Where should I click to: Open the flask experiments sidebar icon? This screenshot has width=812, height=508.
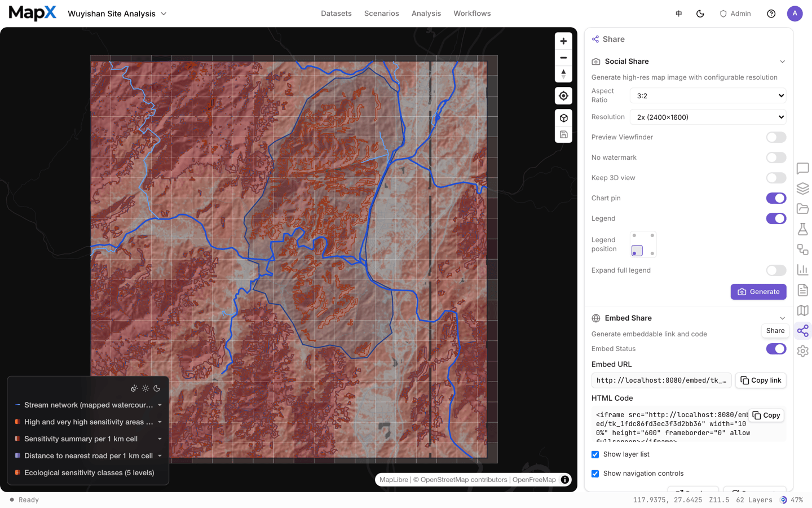pos(803,229)
